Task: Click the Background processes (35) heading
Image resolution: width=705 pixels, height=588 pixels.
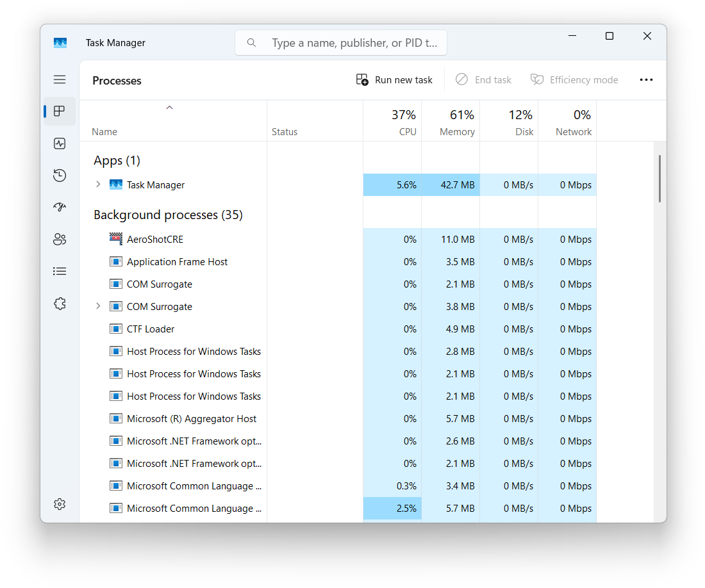Action: 168,215
